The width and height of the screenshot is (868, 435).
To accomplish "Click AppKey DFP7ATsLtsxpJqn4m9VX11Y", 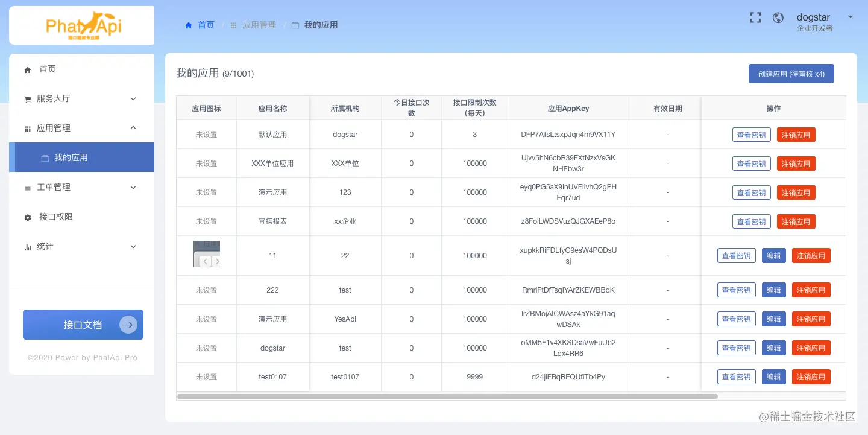I will [568, 135].
